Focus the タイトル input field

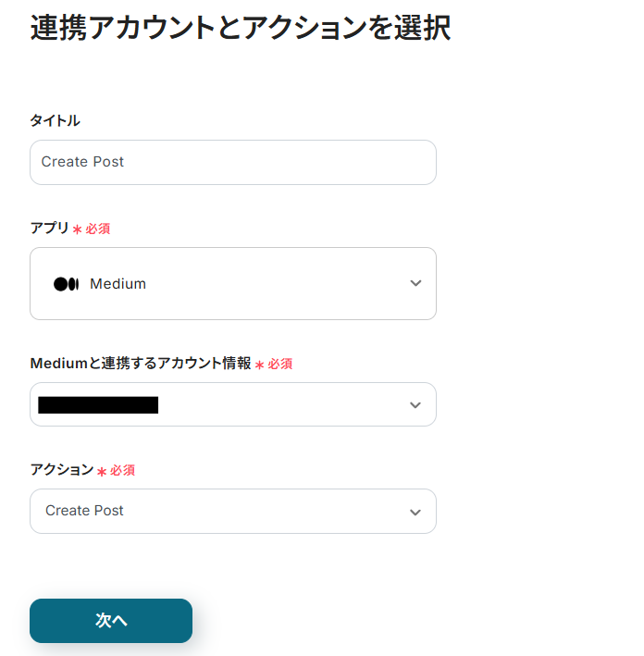[x=232, y=162]
